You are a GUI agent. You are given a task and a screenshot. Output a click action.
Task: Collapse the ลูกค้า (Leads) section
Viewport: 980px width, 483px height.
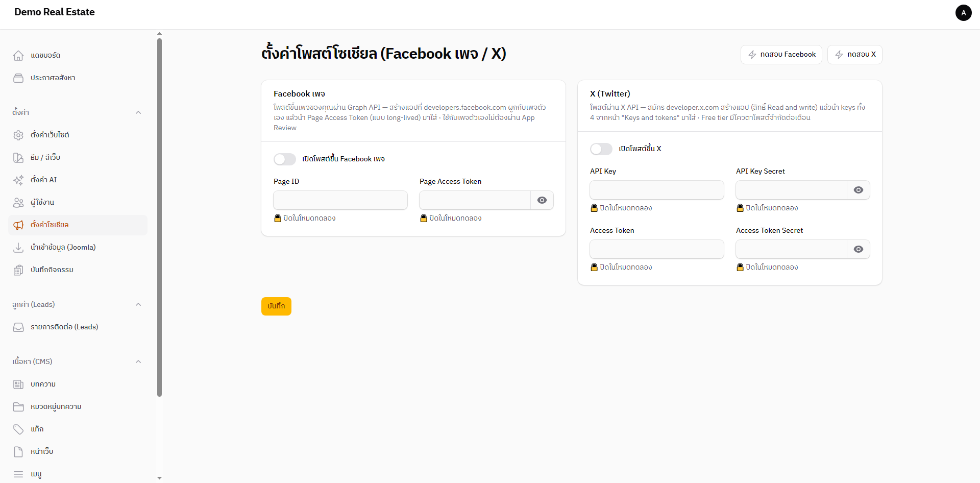(138, 304)
